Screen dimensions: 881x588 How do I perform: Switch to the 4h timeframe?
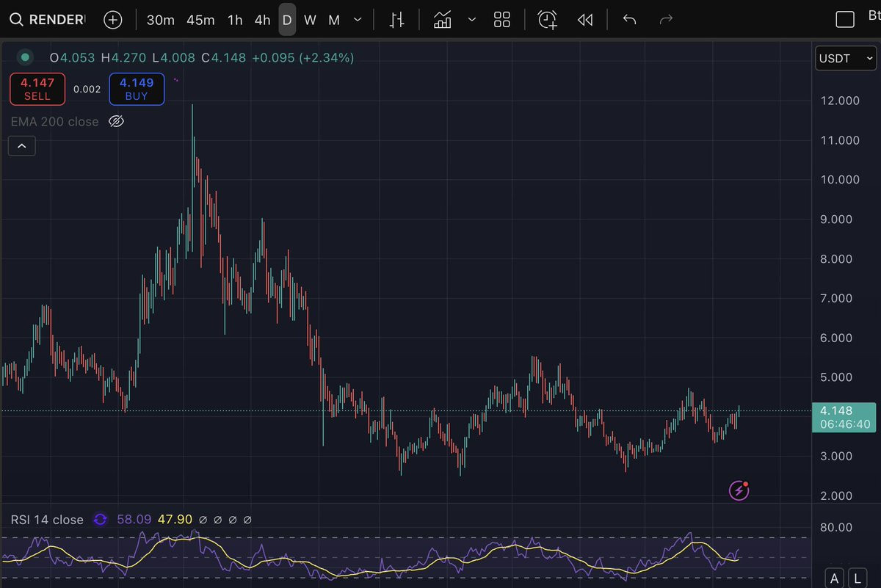pos(262,20)
